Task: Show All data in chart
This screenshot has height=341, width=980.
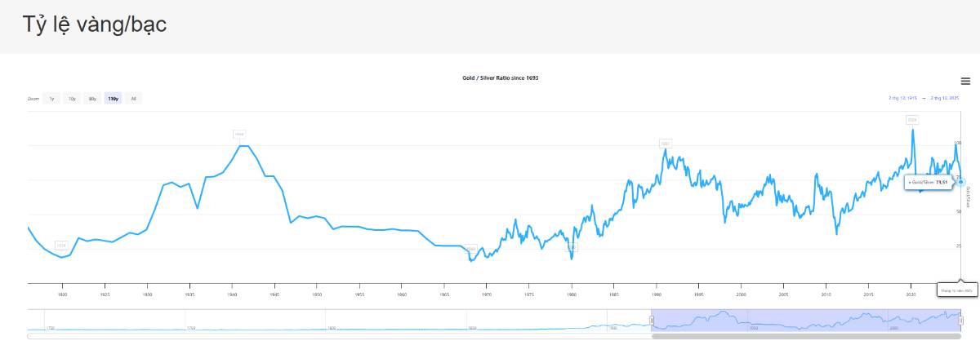Action: click(134, 99)
